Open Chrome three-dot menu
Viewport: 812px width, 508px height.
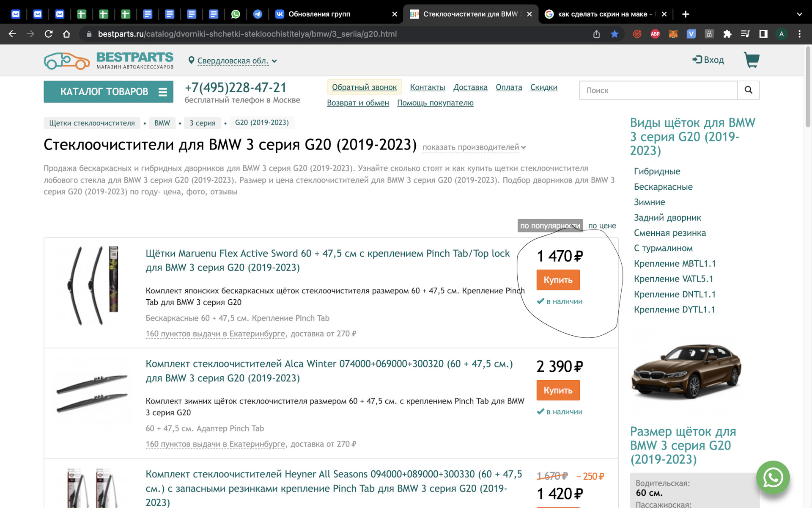tap(799, 34)
